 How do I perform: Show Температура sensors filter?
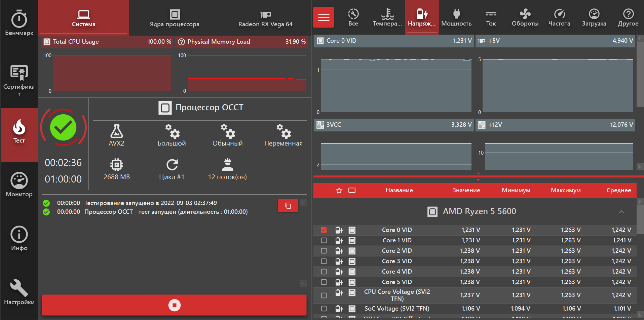click(x=387, y=17)
